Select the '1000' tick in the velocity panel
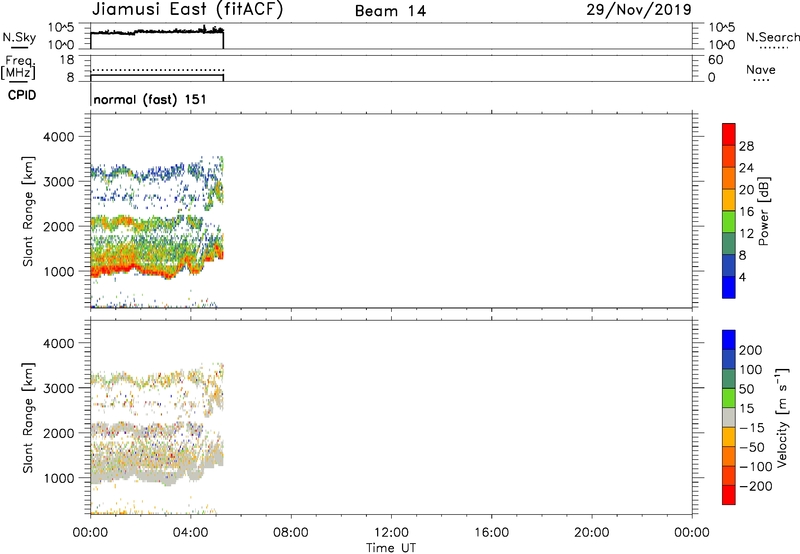The image size is (800, 554). click(x=59, y=478)
